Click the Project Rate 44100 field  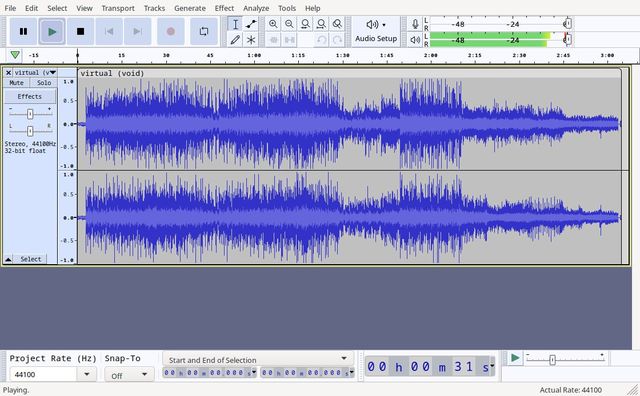pyautogui.click(x=43, y=374)
